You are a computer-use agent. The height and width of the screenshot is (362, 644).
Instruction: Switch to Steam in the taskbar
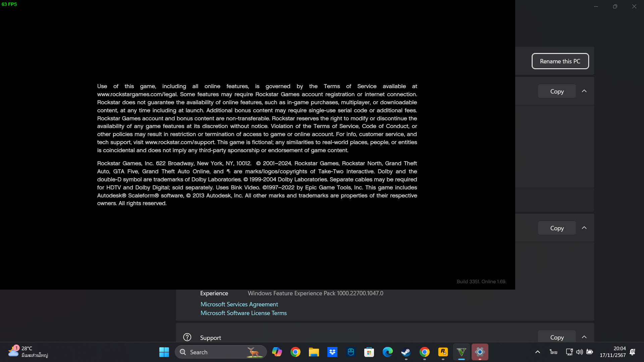(x=406, y=352)
